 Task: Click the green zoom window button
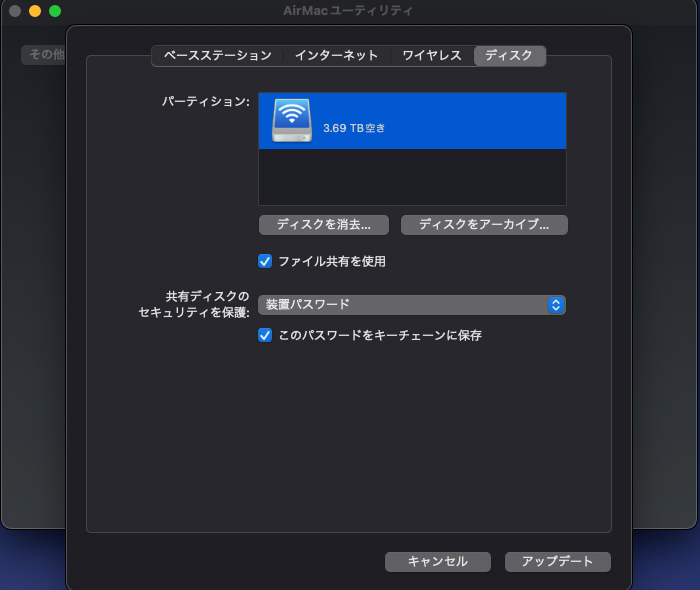pos(55,11)
